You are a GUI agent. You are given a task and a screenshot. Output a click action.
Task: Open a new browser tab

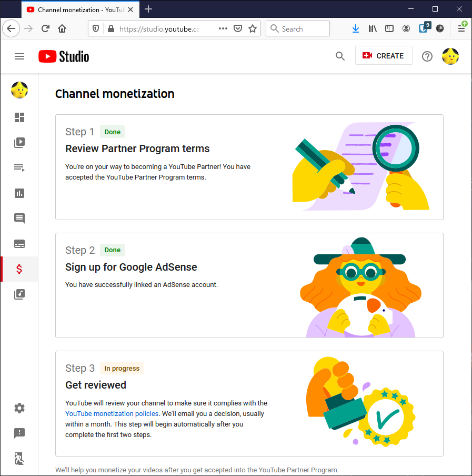coord(148,9)
